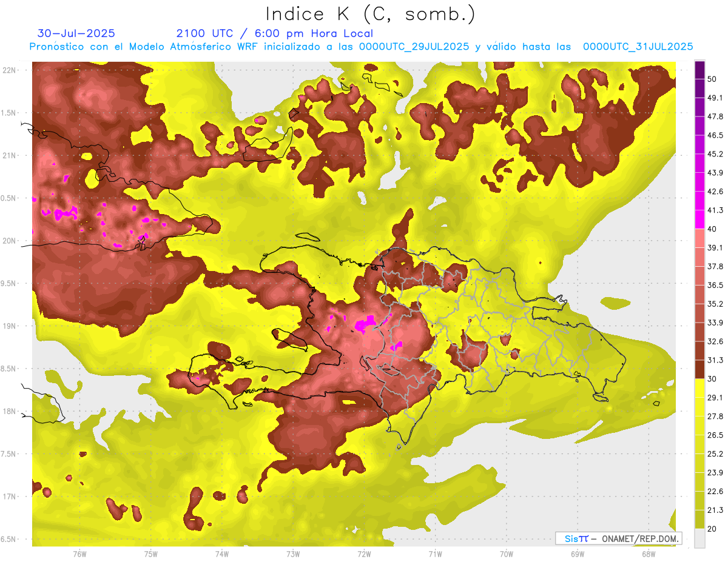Click the '18N' latitude label
Screen dimensions: 728x562
pyautogui.click(x=9, y=412)
